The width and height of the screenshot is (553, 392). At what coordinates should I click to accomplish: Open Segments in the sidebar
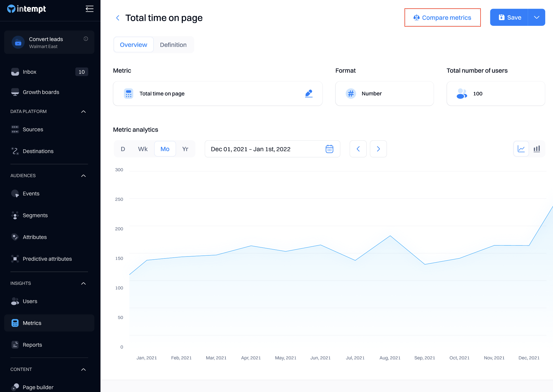[x=35, y=215]
